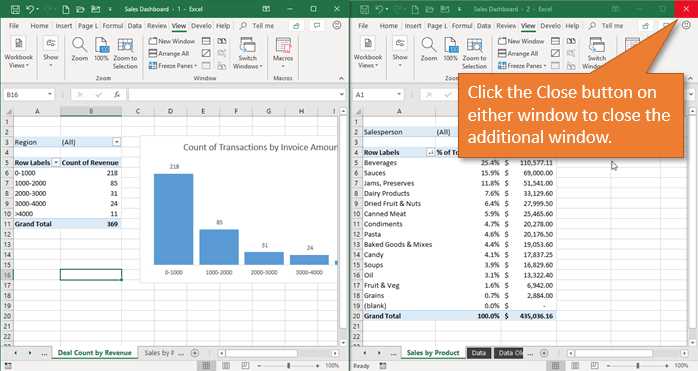Collapse the ribbon in left window
Viewport: 698px width, 371px height.
click(341, 78)
